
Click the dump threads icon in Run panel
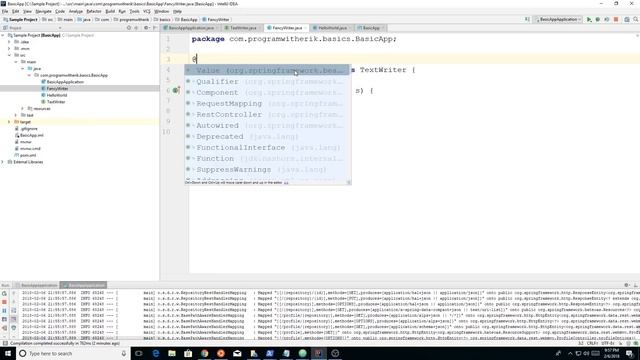point(4,319)
